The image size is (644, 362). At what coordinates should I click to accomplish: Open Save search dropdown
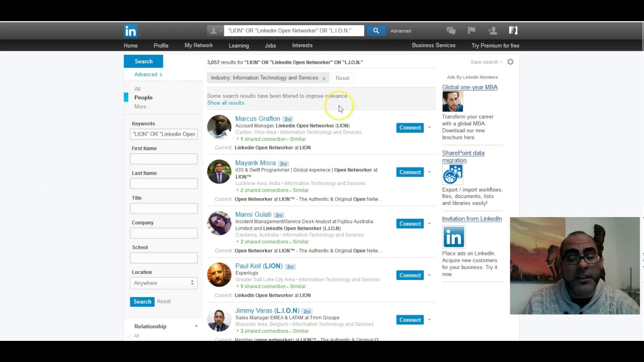[486, 62]
